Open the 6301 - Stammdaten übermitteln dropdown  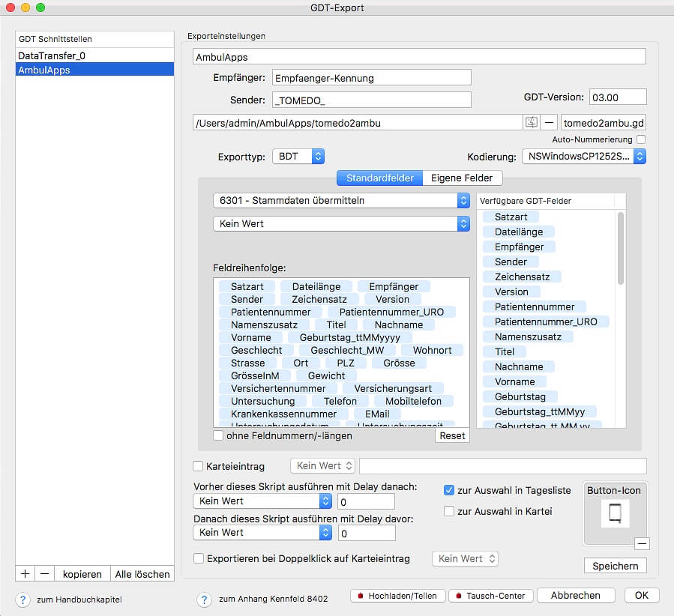pyautogui.click(x=341, y=201)
